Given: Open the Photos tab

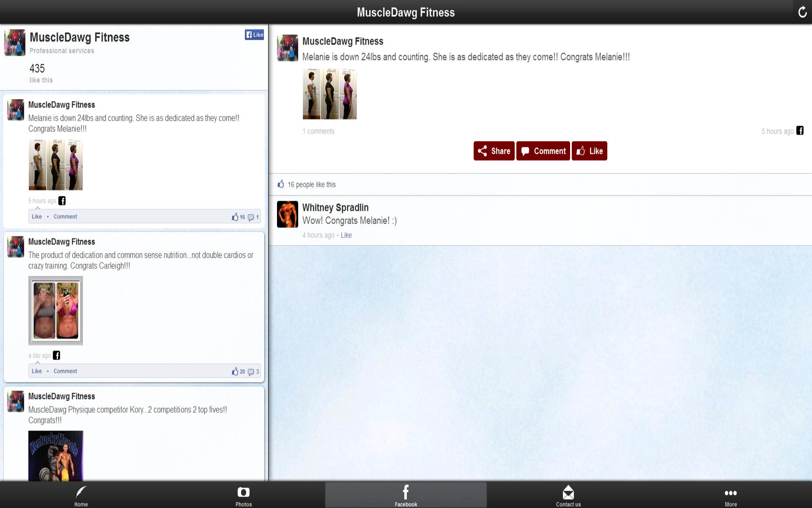Looking at the screenshot, I should (x=243, y=495).
